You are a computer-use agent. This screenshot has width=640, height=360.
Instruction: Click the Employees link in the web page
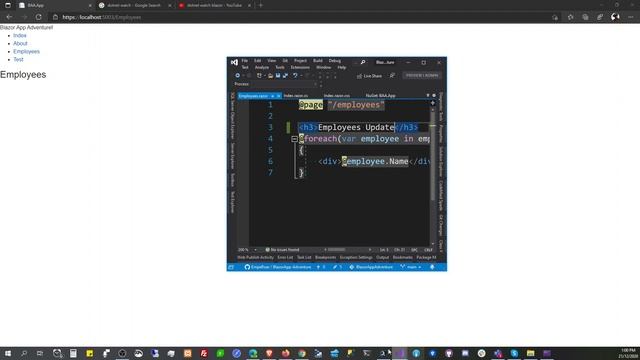(27, 51)
